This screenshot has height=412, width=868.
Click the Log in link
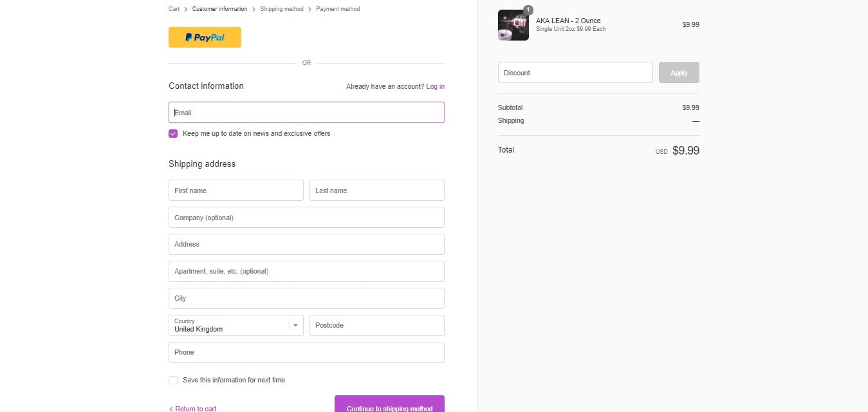[x=435, y=86]
